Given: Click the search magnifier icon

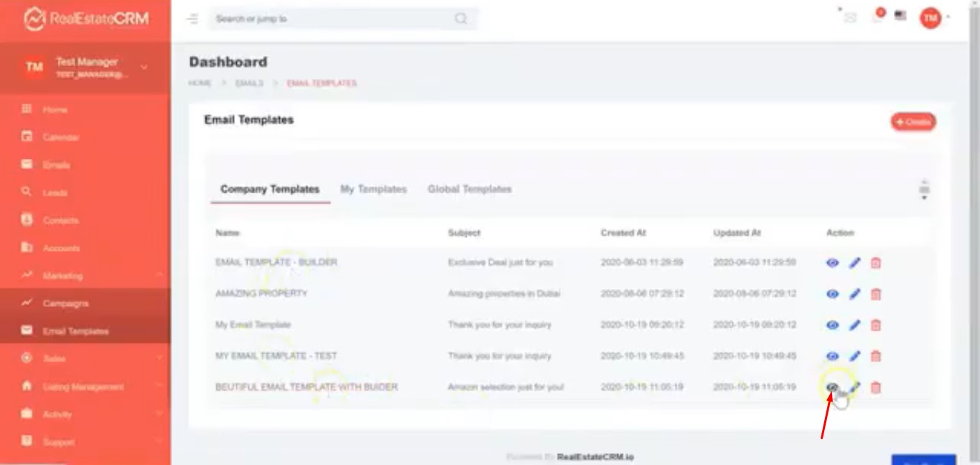Looking at the screenshot, I should point(461,19).
